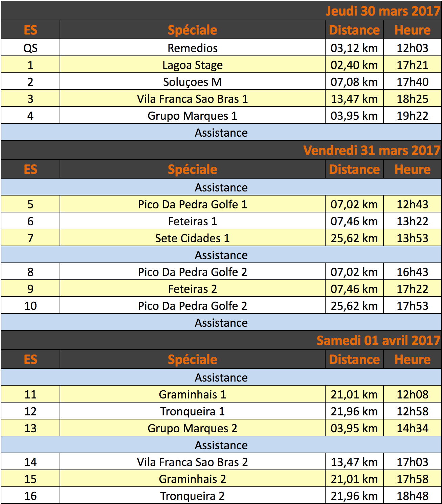
Task: Click the Lagoa Stage row name
Action: pos(192,65)
